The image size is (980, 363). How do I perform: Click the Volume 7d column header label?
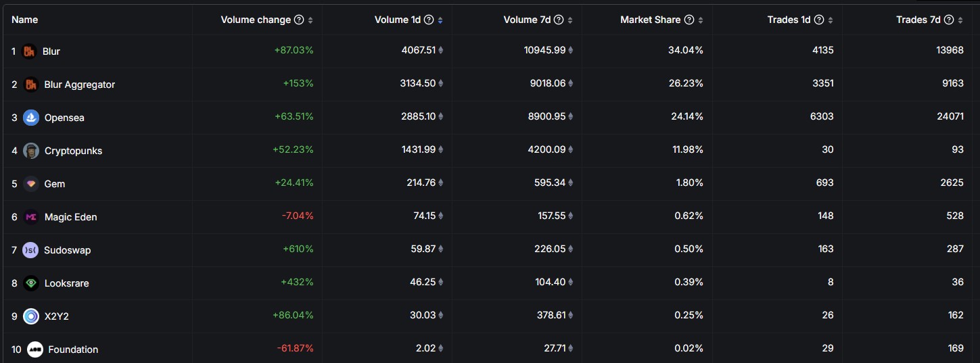coord(528,20)
